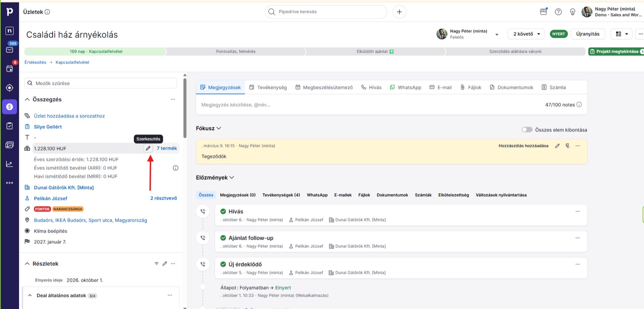Open the mail inbox icon in the sidebar
This screenshot has width=644, height=309.
click(10, 50)
